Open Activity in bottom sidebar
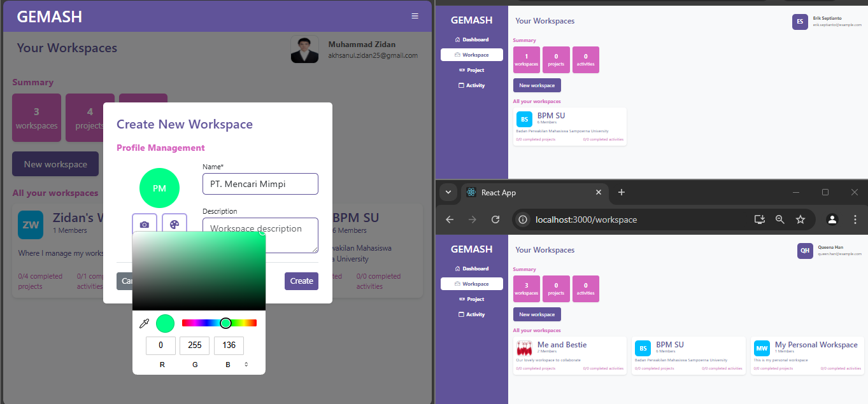The image size is (868, 404). [x=471, y=314]
